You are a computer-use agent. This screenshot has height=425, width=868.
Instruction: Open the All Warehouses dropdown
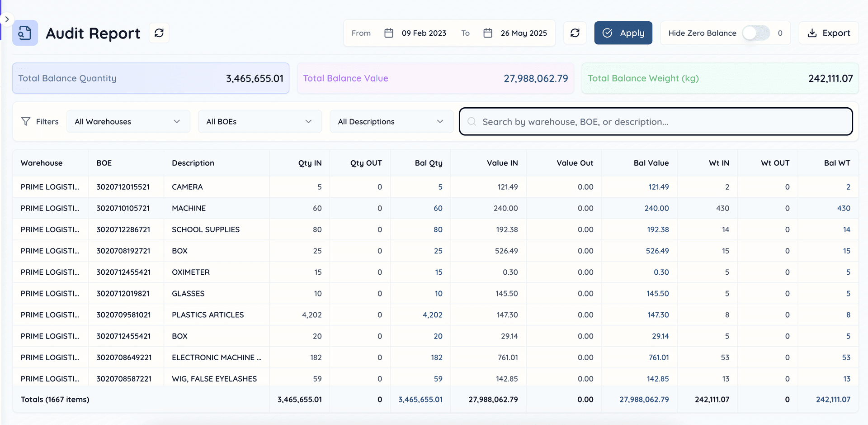click(x=128, y=122)
